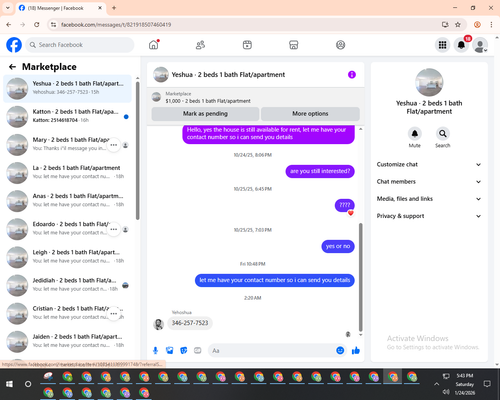Click the taskbar volume speaker icon
The width and height of the screenshot is (500, 400).
click(446, 392)
